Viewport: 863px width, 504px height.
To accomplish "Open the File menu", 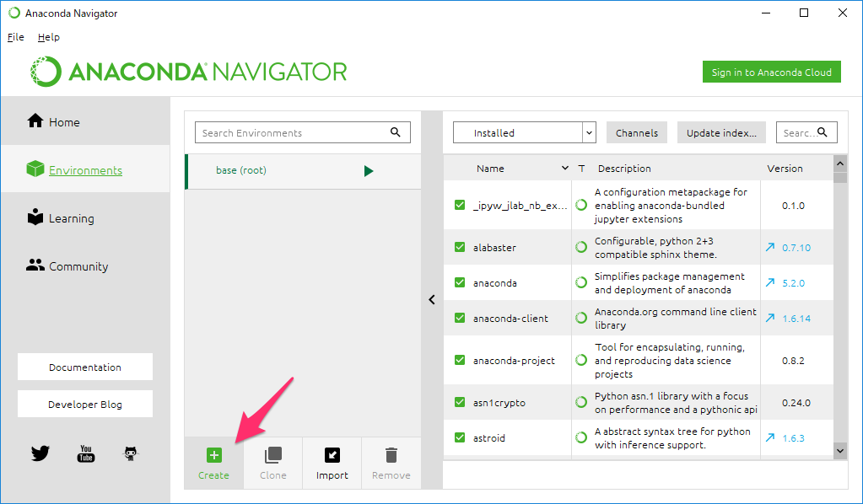I will click(x=15, y=37).
